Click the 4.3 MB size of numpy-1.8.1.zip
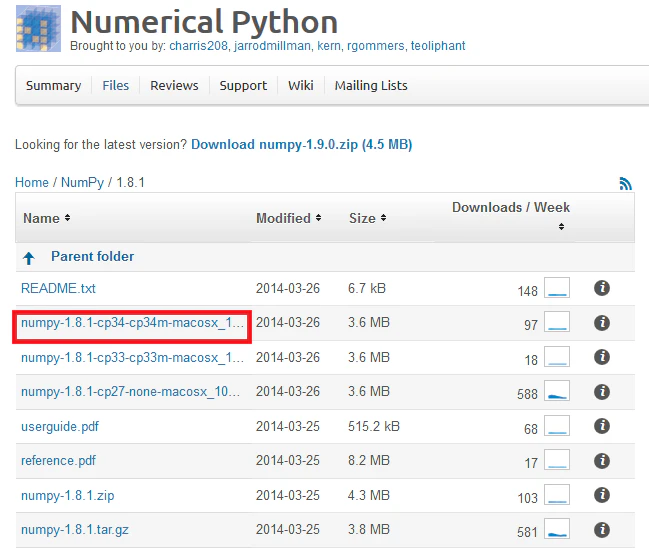 point(369,495)
